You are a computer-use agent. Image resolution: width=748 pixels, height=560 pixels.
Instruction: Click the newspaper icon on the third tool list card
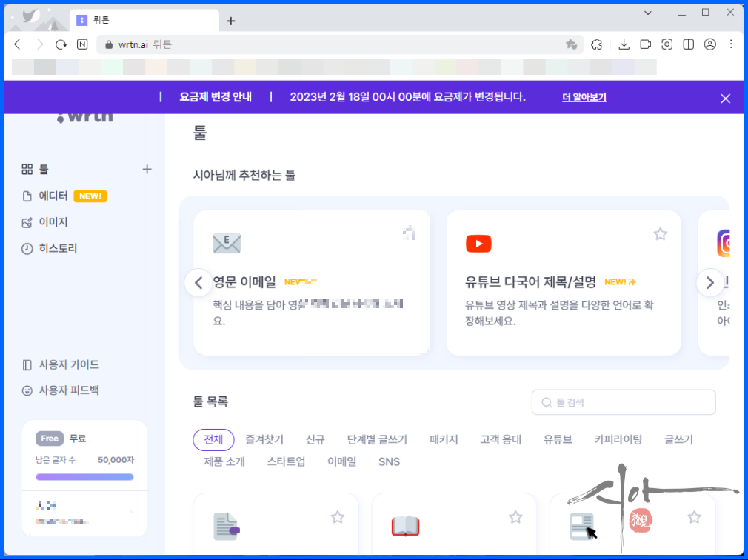[581, 527]
